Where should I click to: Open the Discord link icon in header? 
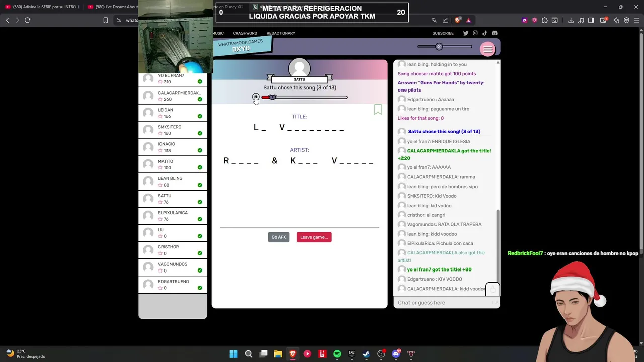[495, 33]
